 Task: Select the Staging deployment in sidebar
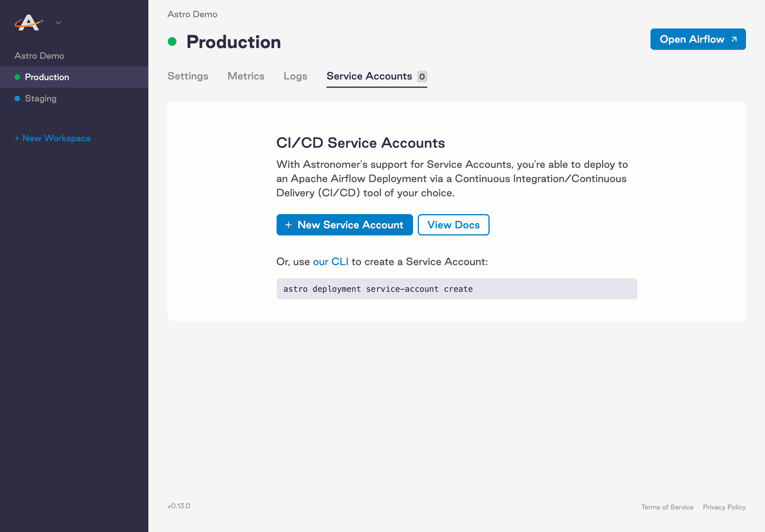pos(41,98)
